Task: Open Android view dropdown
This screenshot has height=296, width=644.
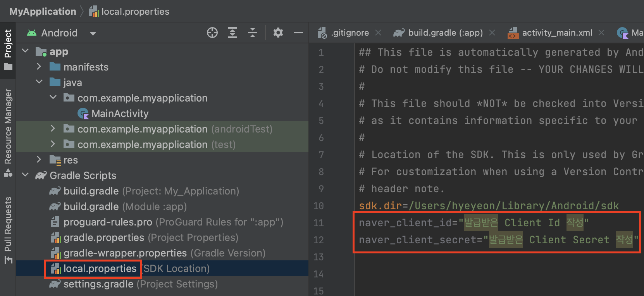Action: click(x=93, y=33)
